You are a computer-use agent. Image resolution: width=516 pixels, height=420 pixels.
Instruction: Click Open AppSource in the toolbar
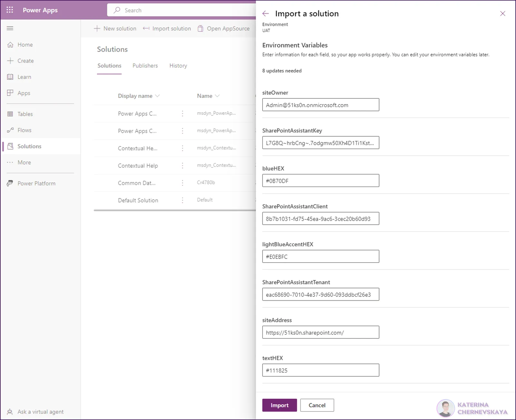[223, 28]
